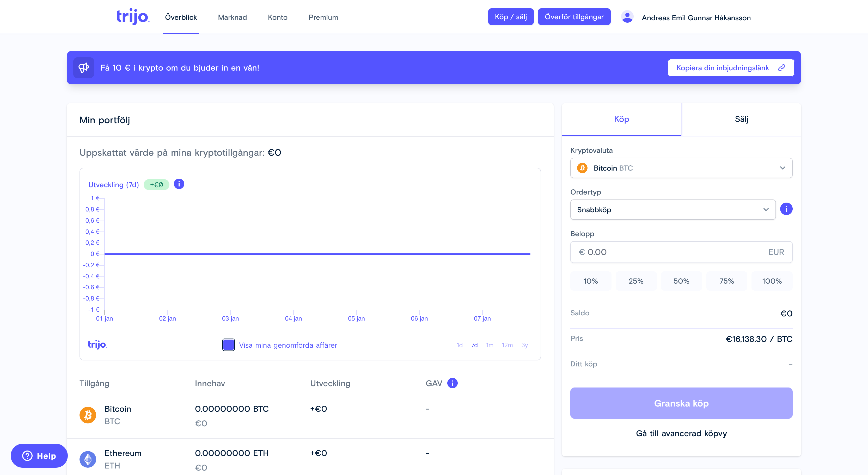Go to the Marknad tab
868x475 pixels.
click(x=232, y=17)
